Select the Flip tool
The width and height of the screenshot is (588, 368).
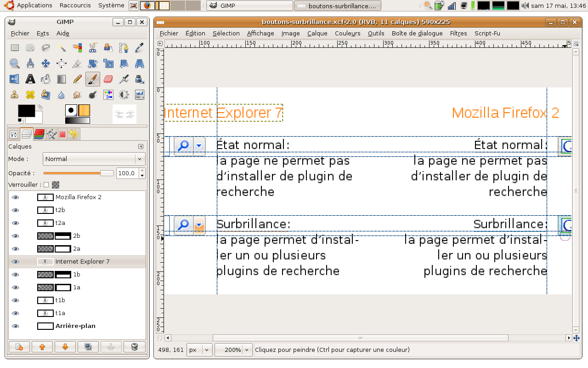point(15,79)
